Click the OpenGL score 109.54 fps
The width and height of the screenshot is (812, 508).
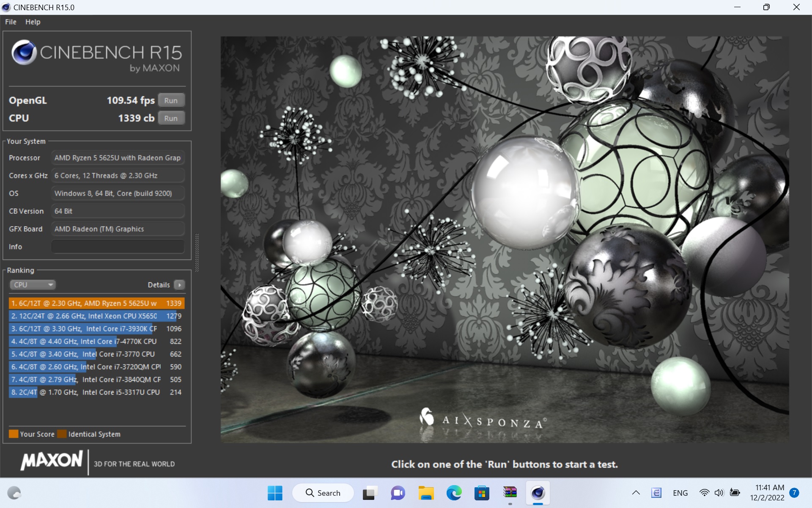tap(131, 100)
